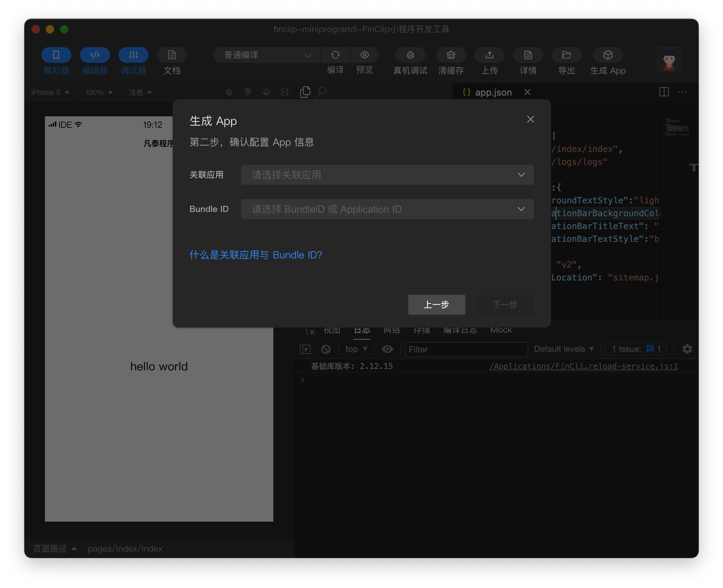The image size is (723, 588).
Task: Toggle the 调试器 debugger panel button
Action: point(133,55)
